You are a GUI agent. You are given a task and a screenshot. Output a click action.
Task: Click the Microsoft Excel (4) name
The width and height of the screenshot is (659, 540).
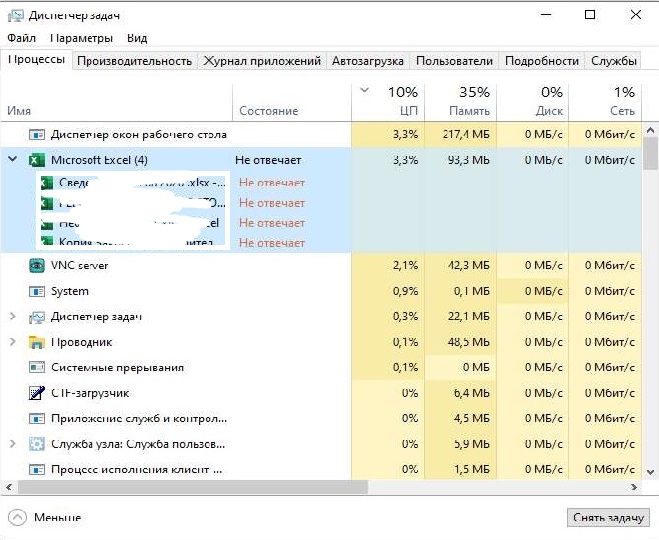tap(99, 160)
